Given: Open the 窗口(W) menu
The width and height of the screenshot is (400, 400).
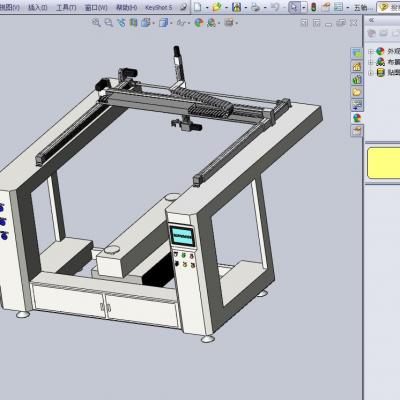Looking at the screenshot, I should tap(96, 7).
